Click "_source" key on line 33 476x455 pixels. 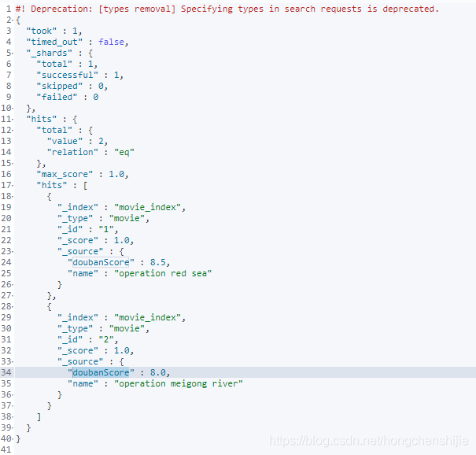[80, 361]
